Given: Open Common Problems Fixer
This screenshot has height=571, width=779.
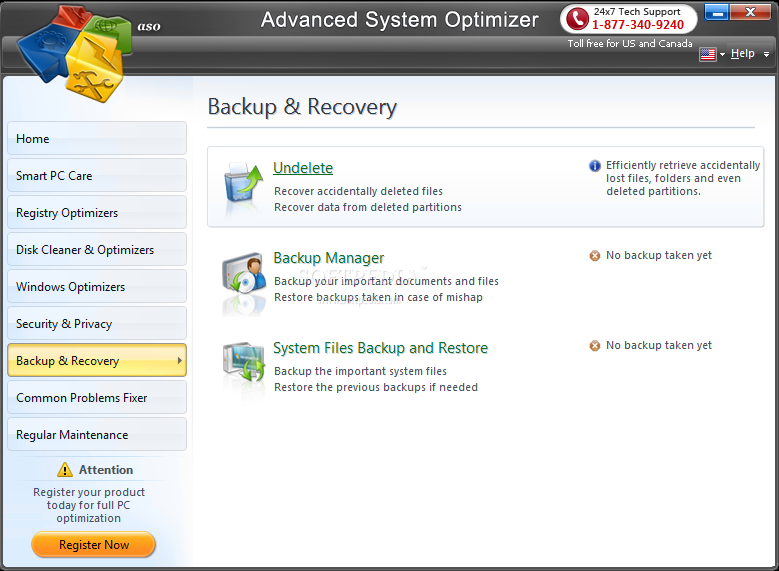Looking at the screenshot, I should click(x=97, y=398).
